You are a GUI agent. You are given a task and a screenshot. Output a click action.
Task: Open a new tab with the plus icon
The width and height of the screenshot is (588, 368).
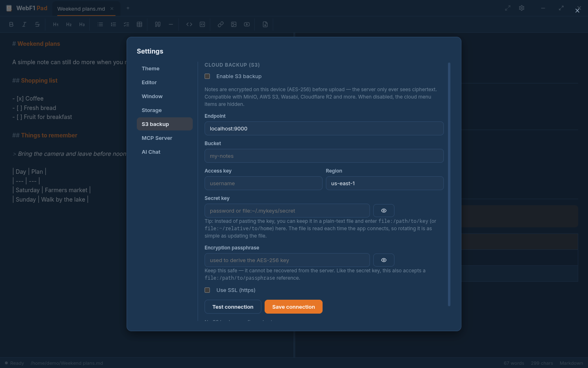(x=128, y=8)
